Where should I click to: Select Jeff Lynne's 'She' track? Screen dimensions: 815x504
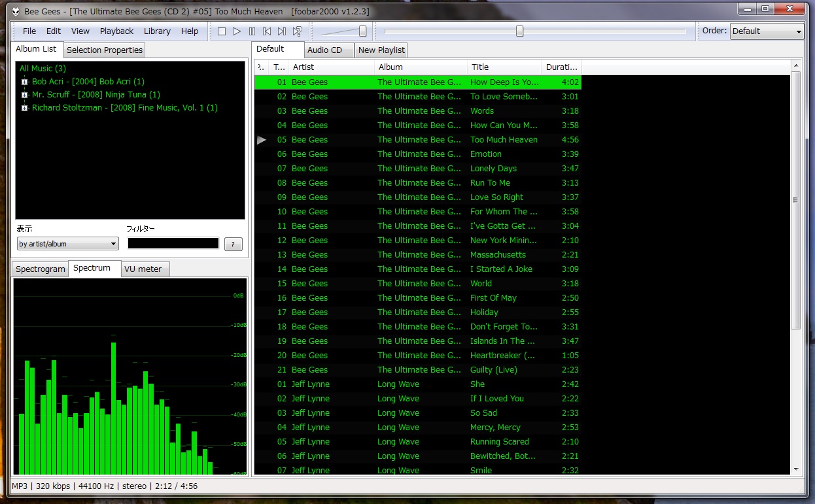tap(417, 384)
